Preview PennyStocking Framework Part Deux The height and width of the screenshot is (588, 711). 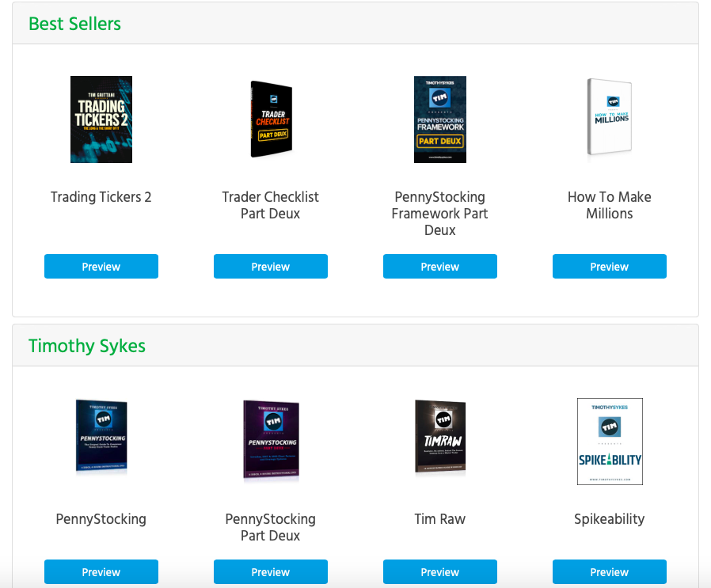pyautogui.click(x=440, y=267)
